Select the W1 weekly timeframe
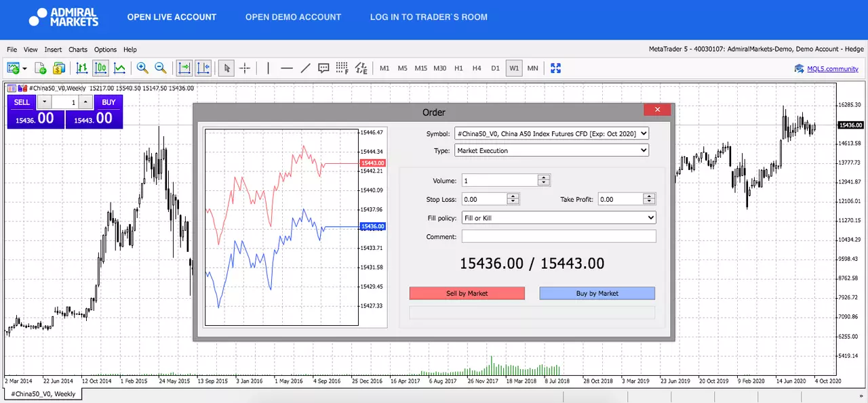 [514, 68]
